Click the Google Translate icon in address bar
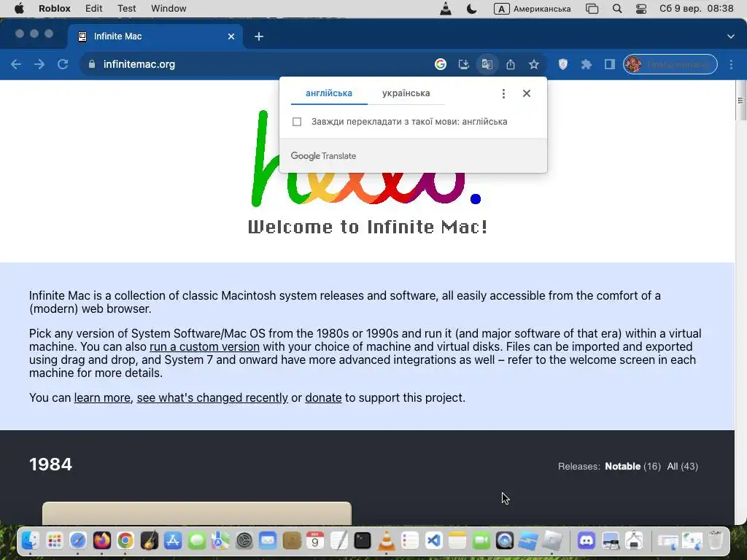This screenshot has height=560, width=747. pos(487,64)
